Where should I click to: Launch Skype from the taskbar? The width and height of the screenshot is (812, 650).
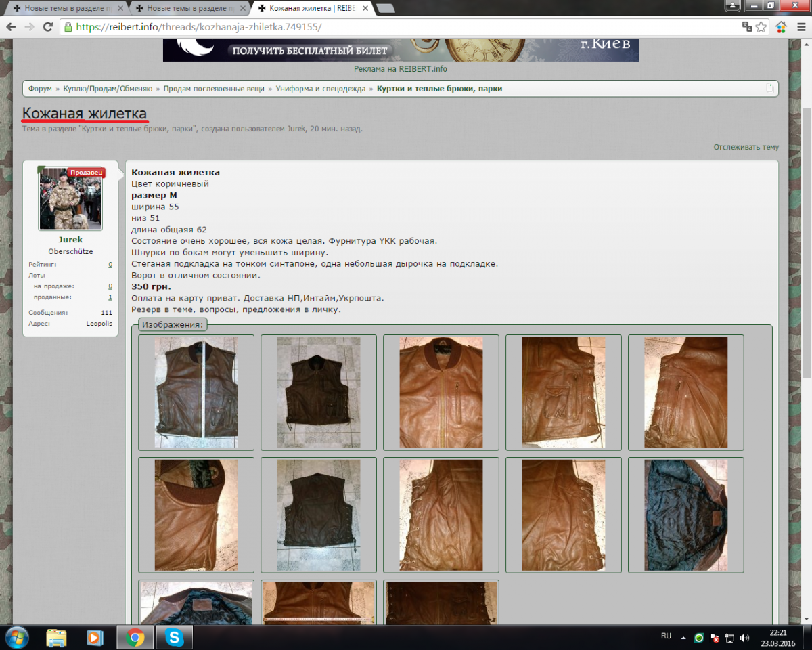pos(175,637)
